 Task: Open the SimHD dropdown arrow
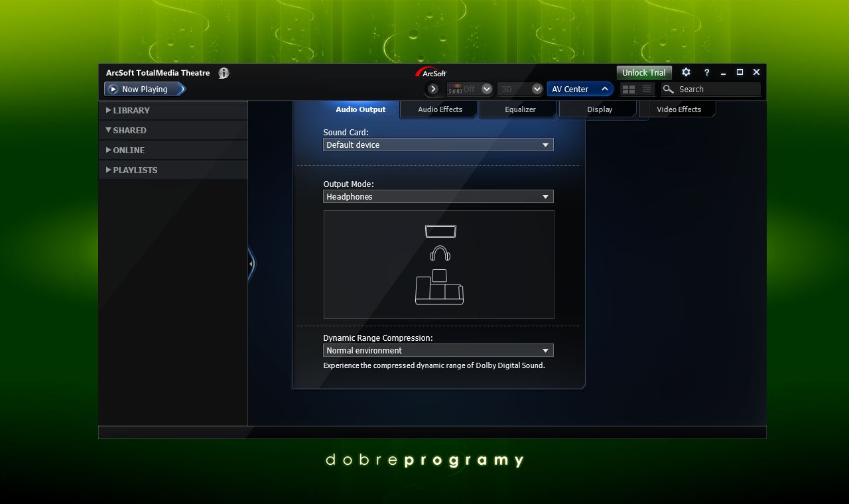pyautogui.click(x=487, y=89)
